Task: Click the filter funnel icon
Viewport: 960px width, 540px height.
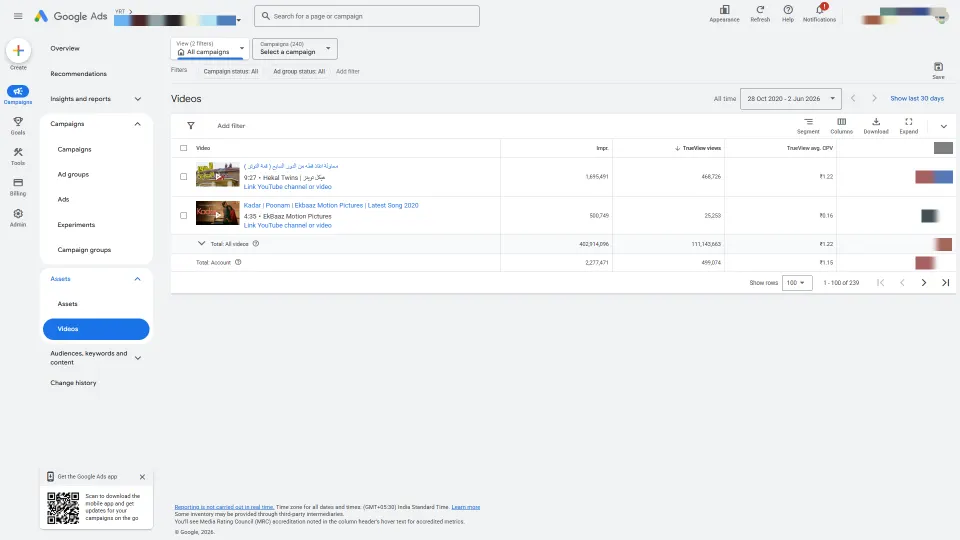Action: point(190,126)
